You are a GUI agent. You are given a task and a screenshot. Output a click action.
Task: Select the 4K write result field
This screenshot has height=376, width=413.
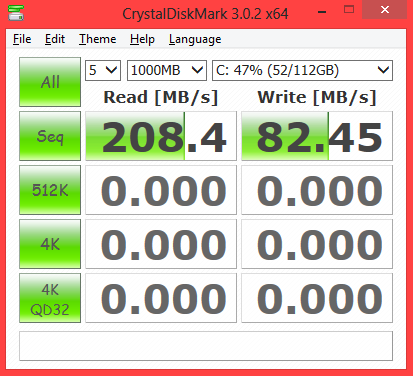317,244
